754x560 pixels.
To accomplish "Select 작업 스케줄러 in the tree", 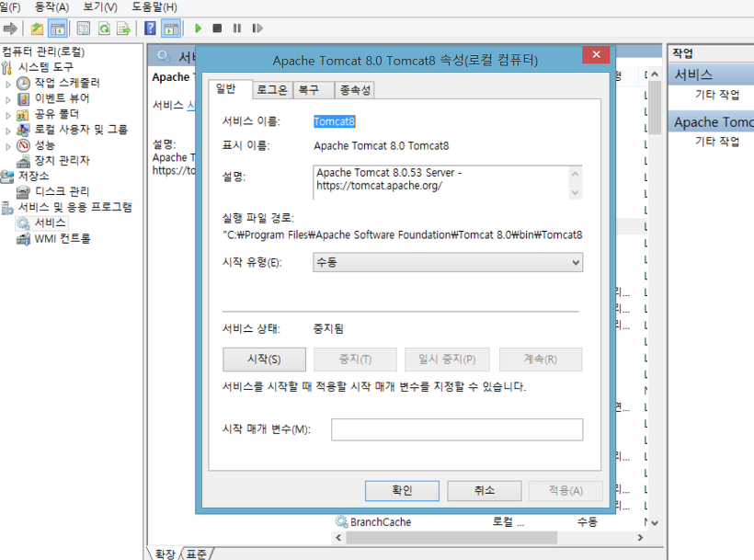I will [x=67, y=83].
